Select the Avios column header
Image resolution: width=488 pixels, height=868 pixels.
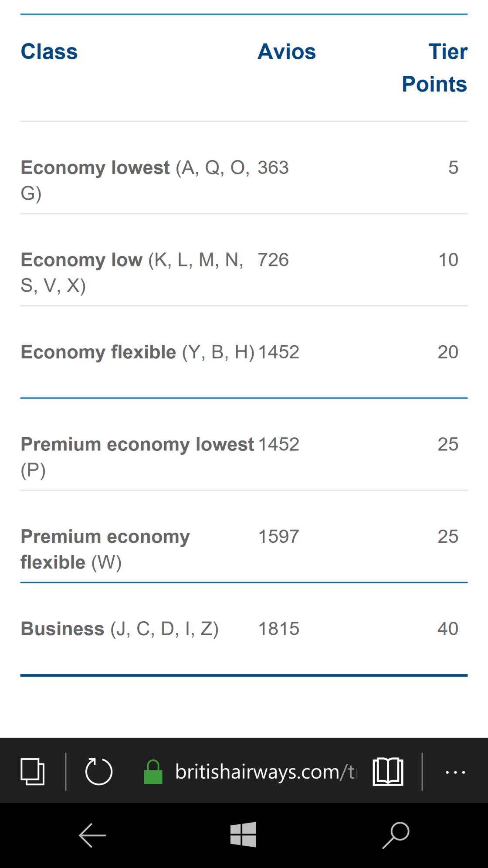[286, 52]
